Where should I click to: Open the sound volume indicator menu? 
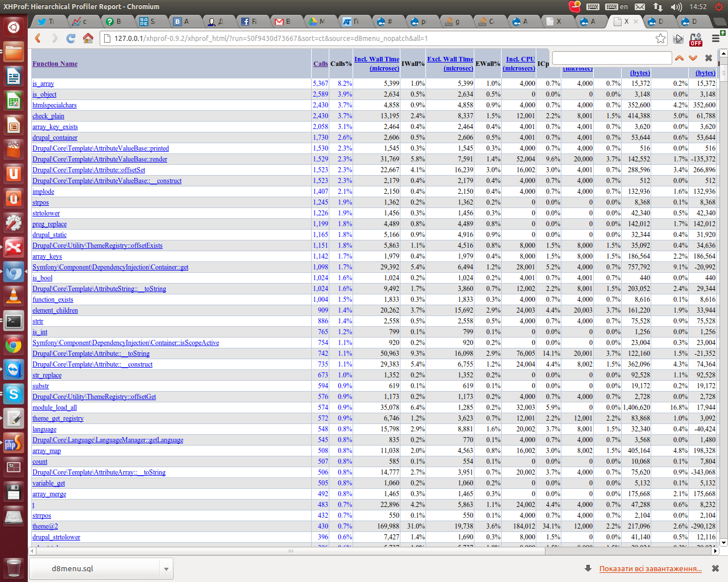click(x=676, y=7)
